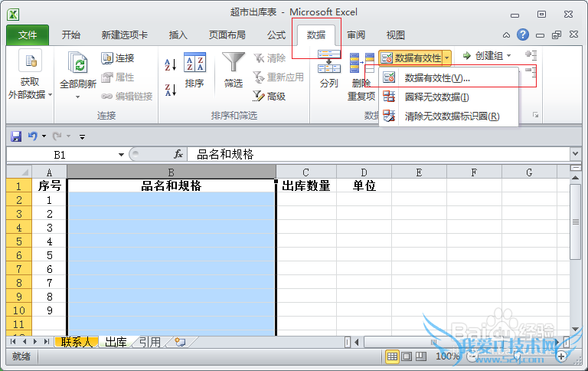Minimize the ribbon with caret icon
The image size is (588, 371).
(x=506, y=35)
